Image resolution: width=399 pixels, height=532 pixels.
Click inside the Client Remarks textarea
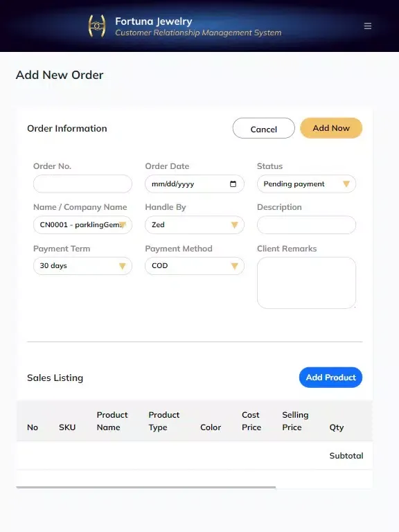pos(306,283)
